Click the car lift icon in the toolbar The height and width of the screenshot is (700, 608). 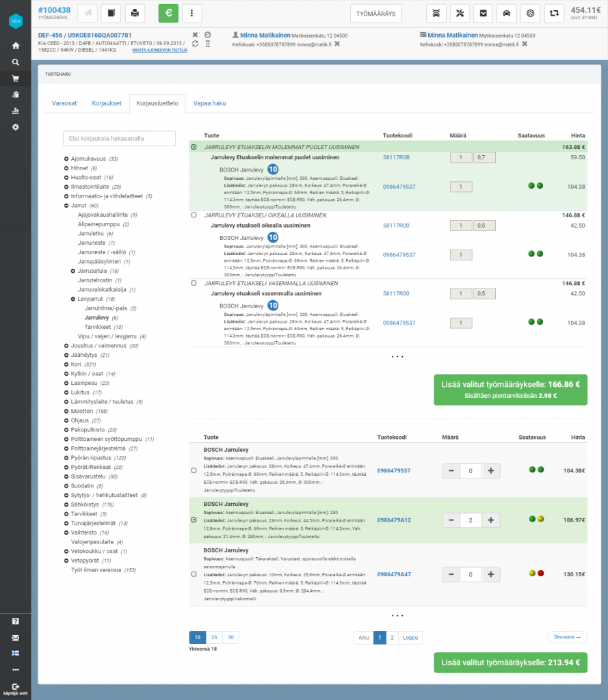point(436,14)
